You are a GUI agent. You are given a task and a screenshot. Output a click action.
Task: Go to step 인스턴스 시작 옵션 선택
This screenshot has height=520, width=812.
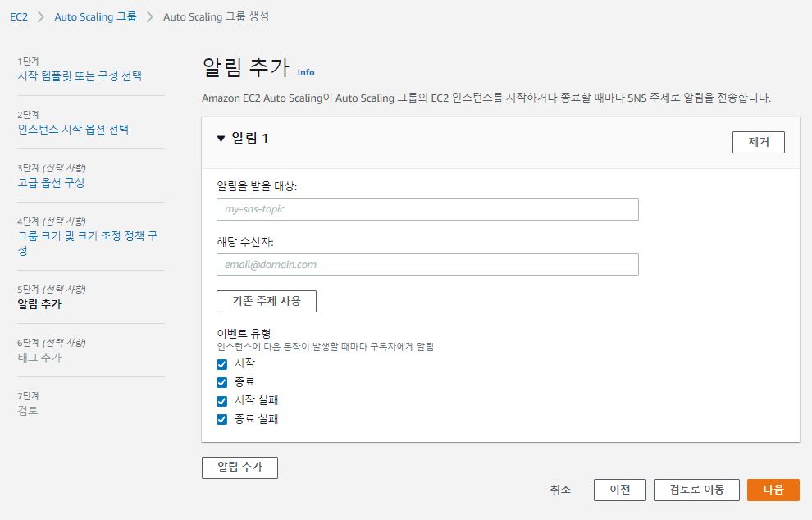point(73,130)
